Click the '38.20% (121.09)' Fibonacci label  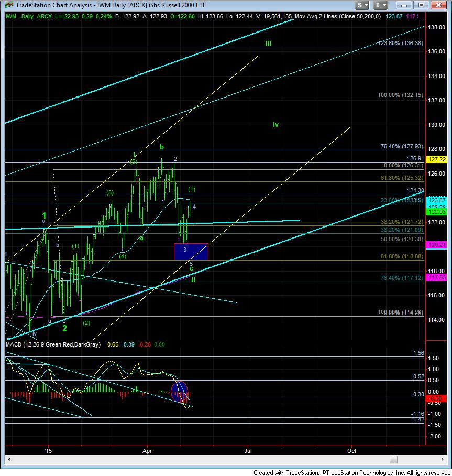402,230
